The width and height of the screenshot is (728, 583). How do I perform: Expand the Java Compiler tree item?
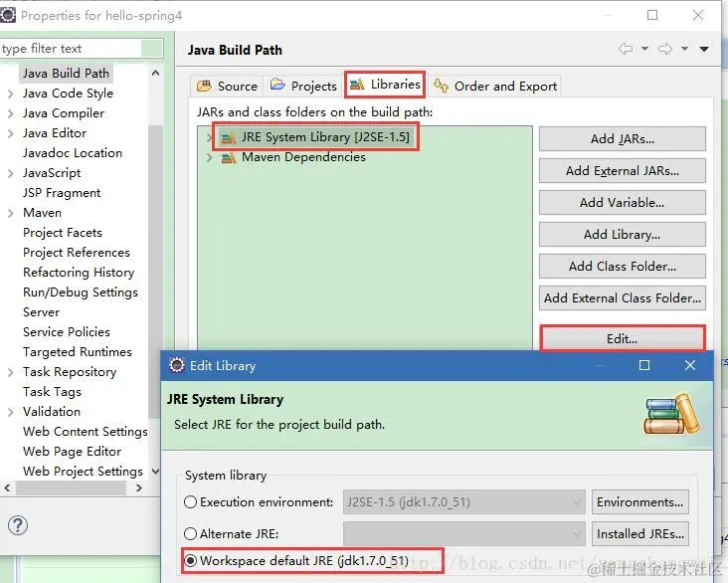tap(11, 113)
